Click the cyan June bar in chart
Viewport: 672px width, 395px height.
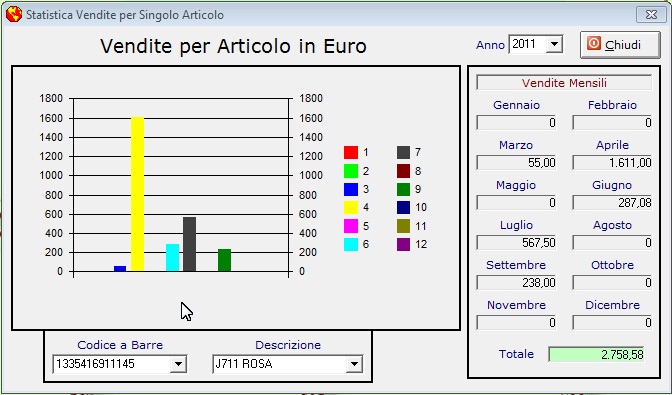(172, 257)
